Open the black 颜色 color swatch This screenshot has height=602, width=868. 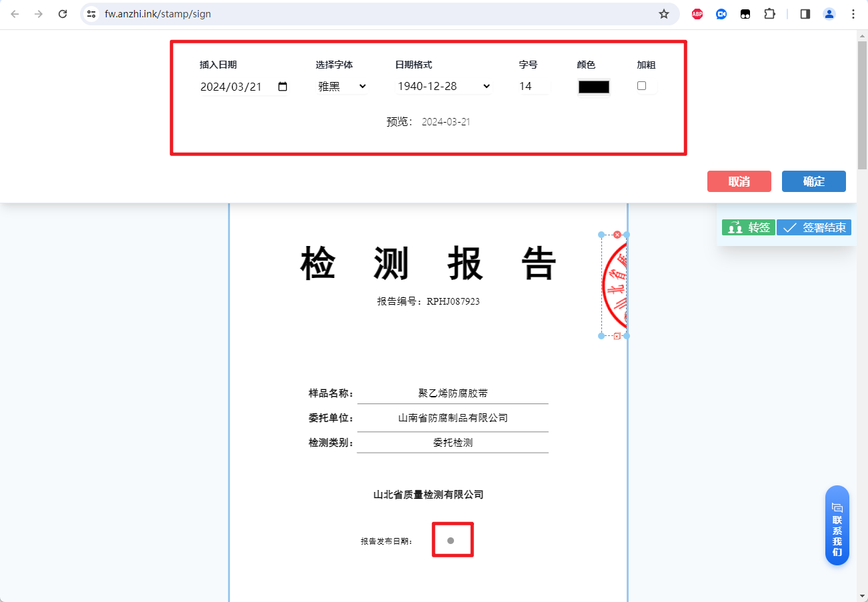(x=593, y=87)
